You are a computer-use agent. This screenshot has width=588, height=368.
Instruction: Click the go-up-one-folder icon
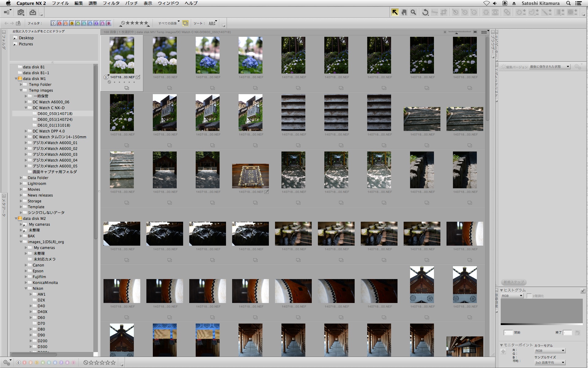click(x=18, y=23)
